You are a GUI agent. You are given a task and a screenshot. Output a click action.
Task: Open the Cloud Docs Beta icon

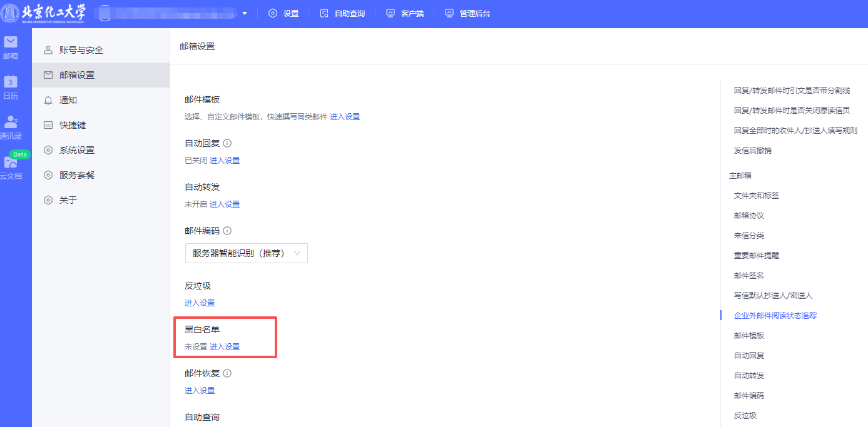coord(11,166)
